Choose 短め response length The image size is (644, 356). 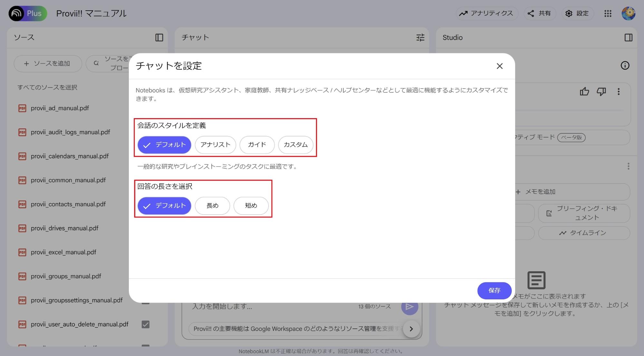[x=251, y=206]
